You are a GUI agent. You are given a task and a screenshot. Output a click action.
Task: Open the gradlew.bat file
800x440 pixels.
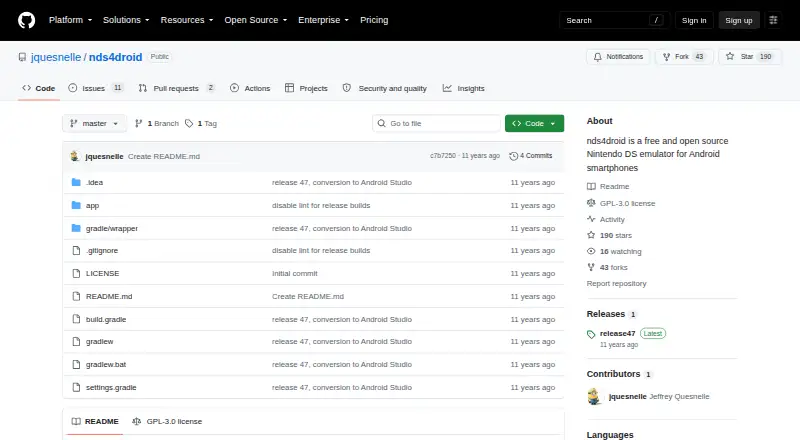point(106,364)
